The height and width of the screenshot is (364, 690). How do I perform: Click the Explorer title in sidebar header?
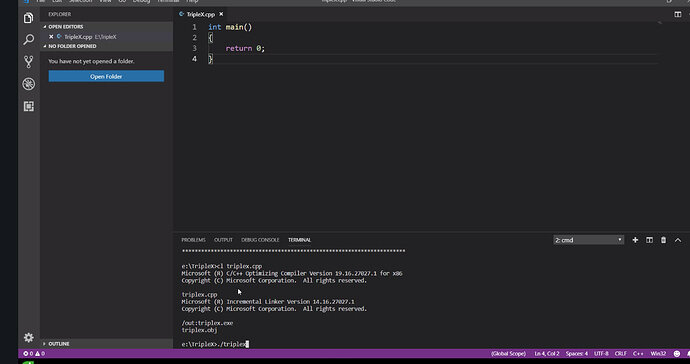(x=59, y=15)
